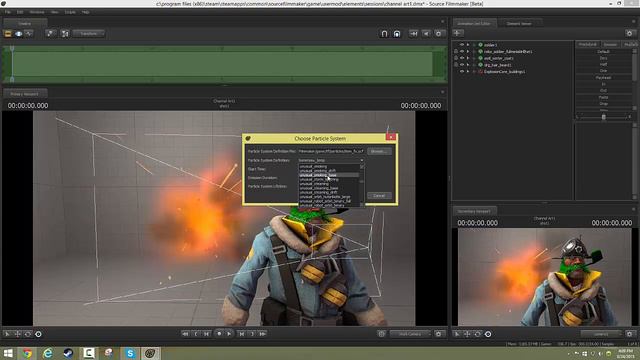Screen dimensions: 640x360
Task: Select primary viewport rotate tool
Action: tap(28, 334)
